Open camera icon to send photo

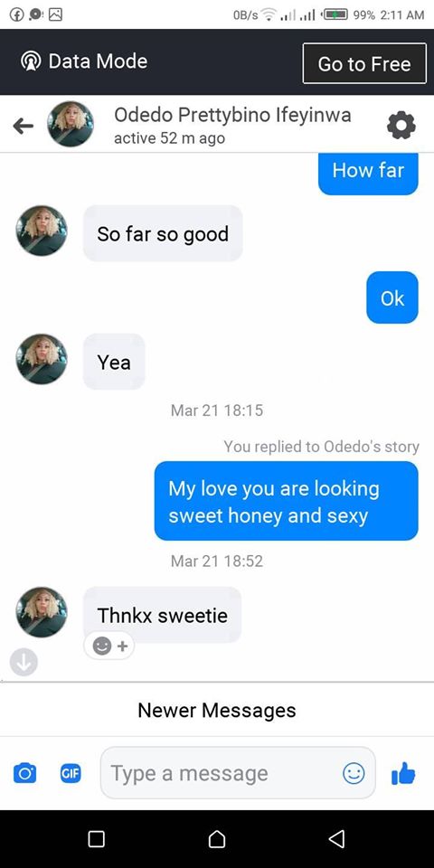[x=24, y=773]
